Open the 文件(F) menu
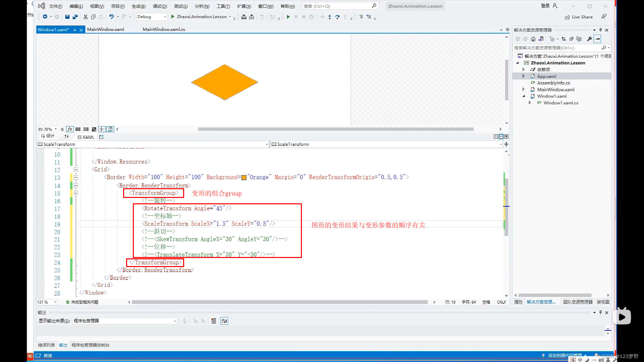This screenshot has height=362, width=644. tap(56, 6)
